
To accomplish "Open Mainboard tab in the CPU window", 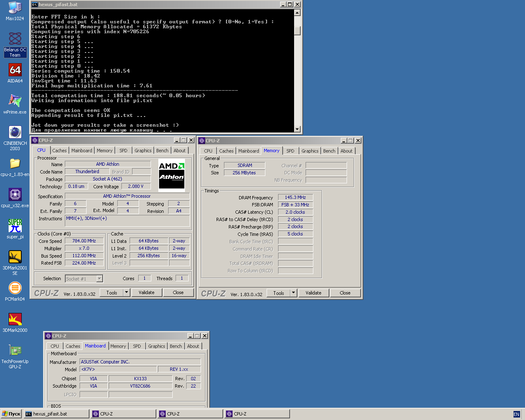I will click(x=82, y=151).
